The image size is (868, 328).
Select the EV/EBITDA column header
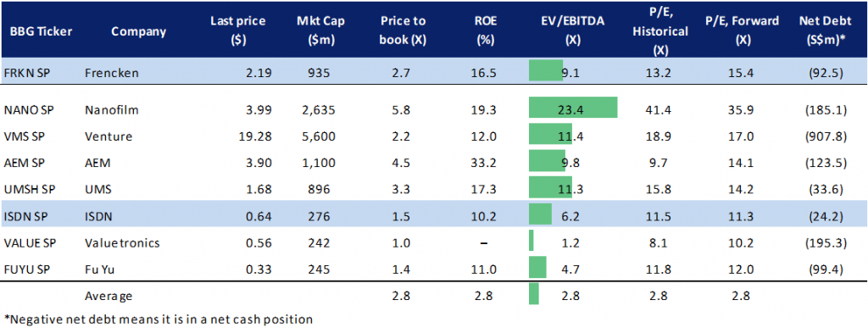click(x=573, y=31)
